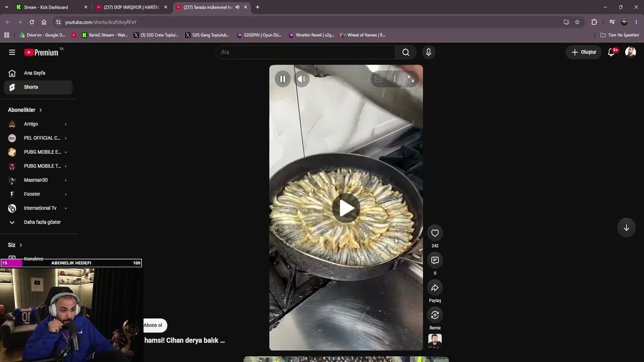The width and height of the screenshot is (644, 362).
Task: Select Shorts in the sidebar
Action: [x=38, y=87]
